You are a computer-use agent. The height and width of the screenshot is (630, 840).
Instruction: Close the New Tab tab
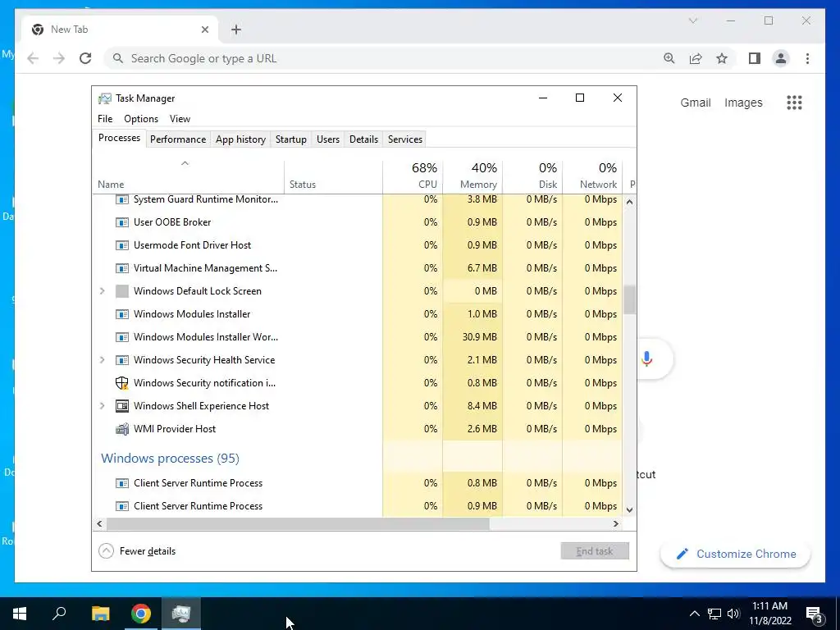click(x=204, y=30)
